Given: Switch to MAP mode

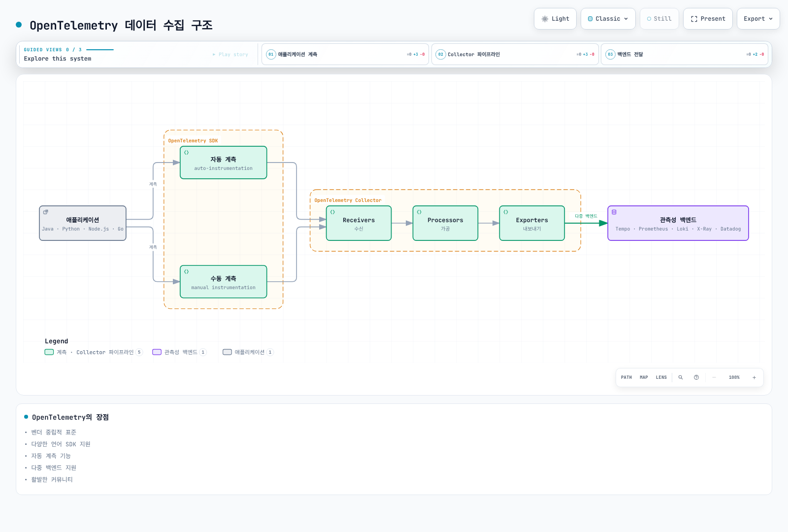Looking at the screenshot, I should [x=644, y=377].
